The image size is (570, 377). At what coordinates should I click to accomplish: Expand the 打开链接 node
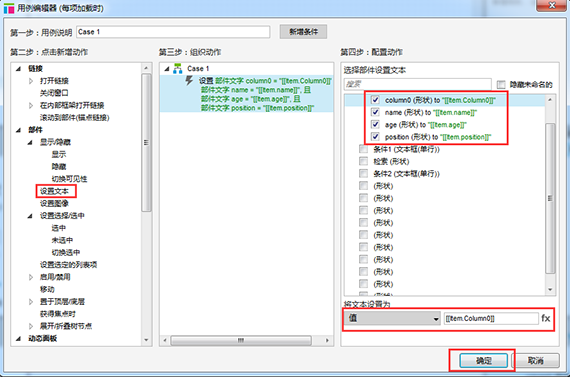(31, 81)
